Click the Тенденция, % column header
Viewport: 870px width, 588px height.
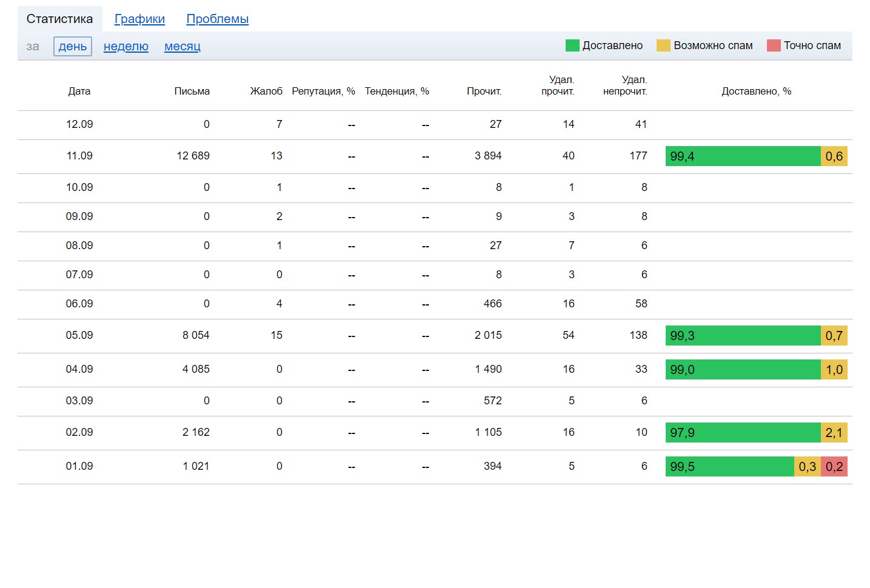click(397, 91)
